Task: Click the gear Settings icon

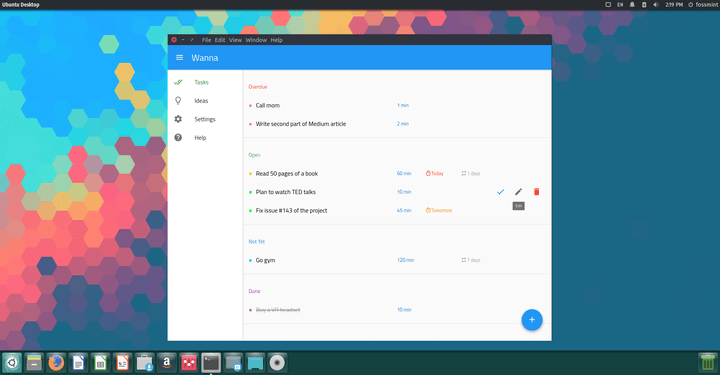Action: 178,119
